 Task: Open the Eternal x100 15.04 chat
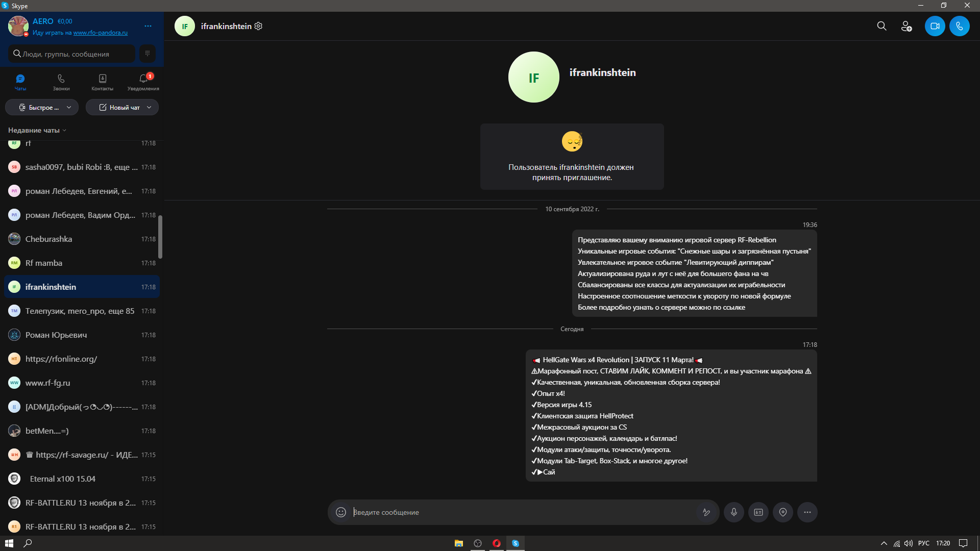[x=82, y=479]
